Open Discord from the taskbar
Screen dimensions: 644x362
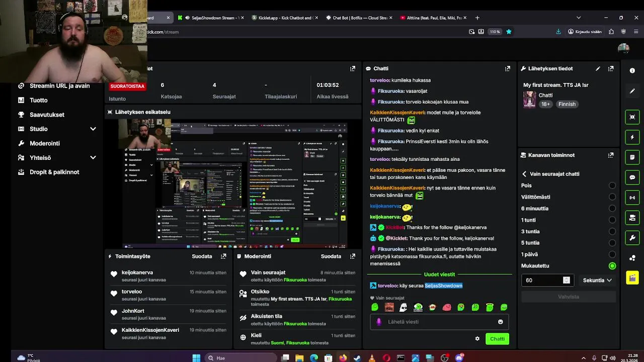pyautogui.click(x=459, y=358)
